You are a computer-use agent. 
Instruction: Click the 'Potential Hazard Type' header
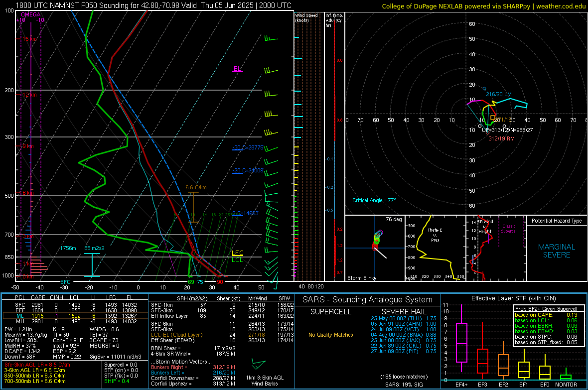[x=557, y=221]
